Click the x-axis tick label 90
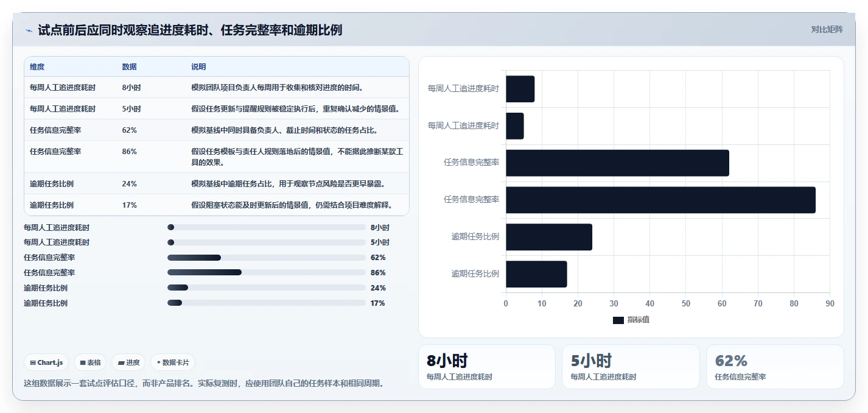The image size is (868, 413). (830, 303)
